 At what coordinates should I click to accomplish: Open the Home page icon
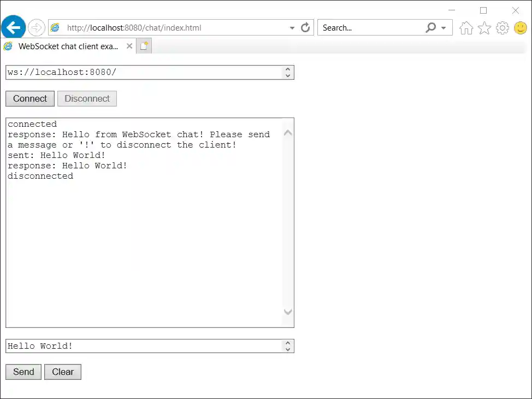(466, 28)
